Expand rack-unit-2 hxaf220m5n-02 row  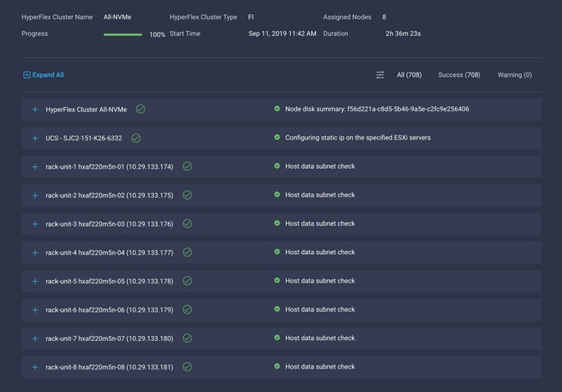35,196
